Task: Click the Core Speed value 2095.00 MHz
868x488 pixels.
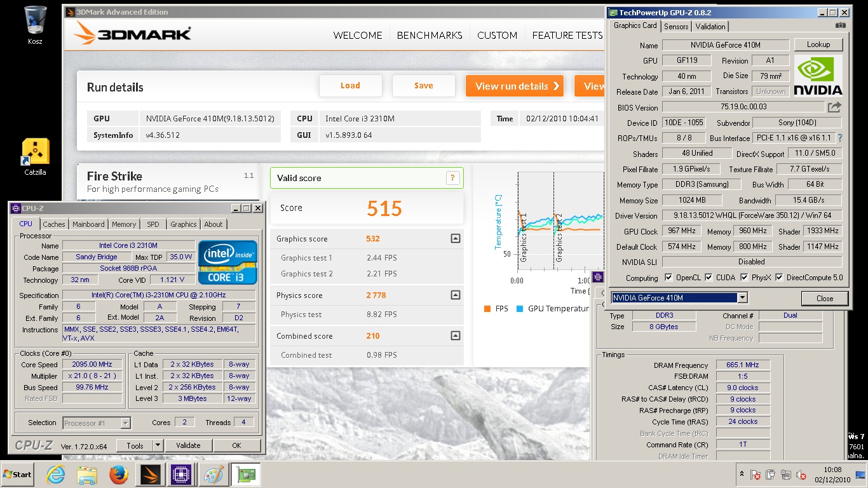Action: tap(93, 364)
